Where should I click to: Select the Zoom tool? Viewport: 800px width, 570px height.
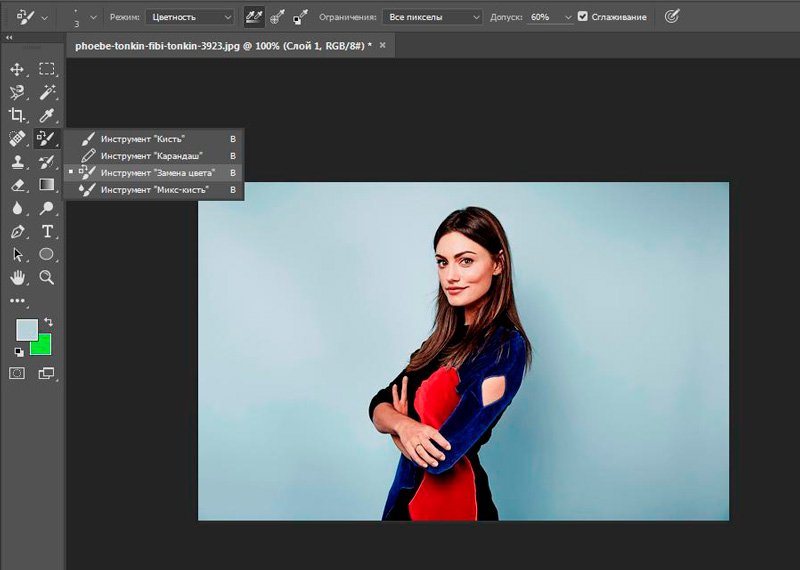(46, 278)
